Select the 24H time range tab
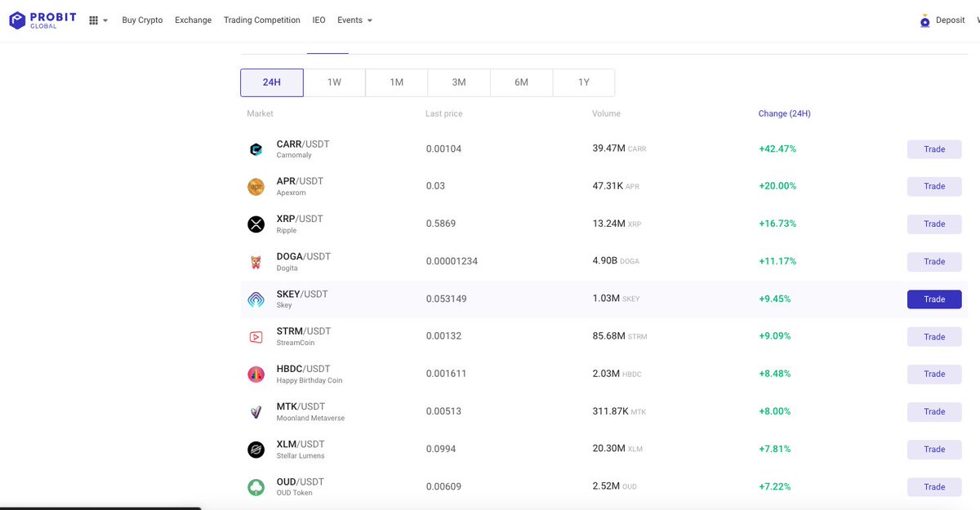 [x=272, y=82]
